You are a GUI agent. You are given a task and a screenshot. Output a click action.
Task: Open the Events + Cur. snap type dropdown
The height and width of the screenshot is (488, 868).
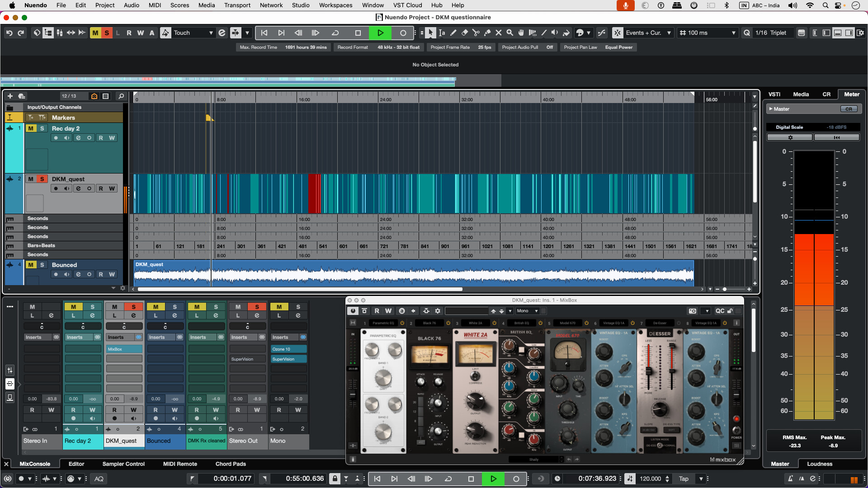click(648, 33)
